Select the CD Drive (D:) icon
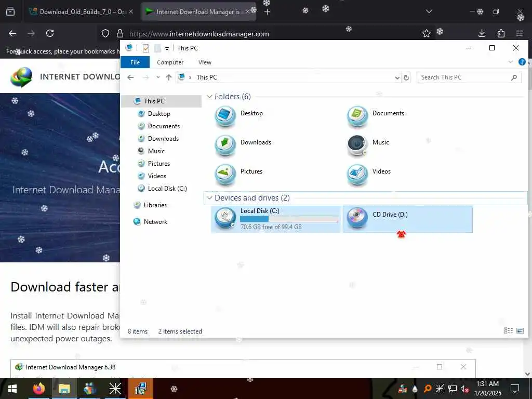532x399 pixels. pyautogui.click(x=357, y=218)
